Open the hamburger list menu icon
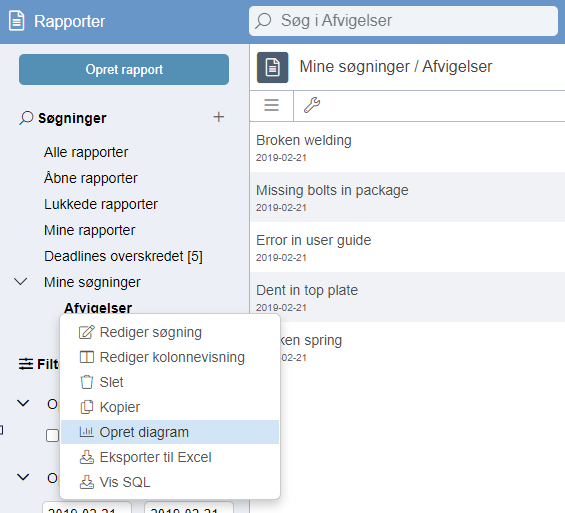Image resolution: width=565 pixels, height=513 pixels. pyautogui.click(x=271, y=105)
